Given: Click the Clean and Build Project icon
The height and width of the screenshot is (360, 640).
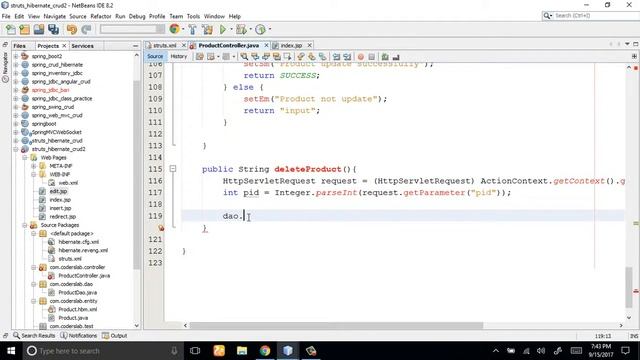Looking at the screenshot, I should pyautogui.click(x=207, y=29).
